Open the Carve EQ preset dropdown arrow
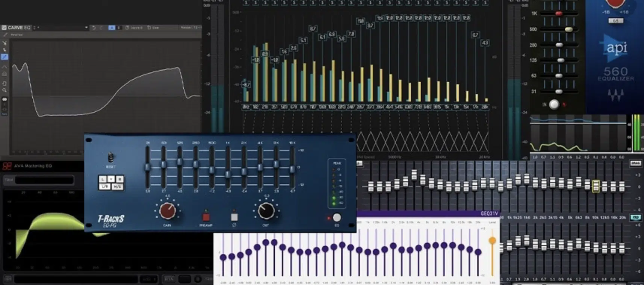Viewport: 644px width, 285px height. [x=86, y=27]
